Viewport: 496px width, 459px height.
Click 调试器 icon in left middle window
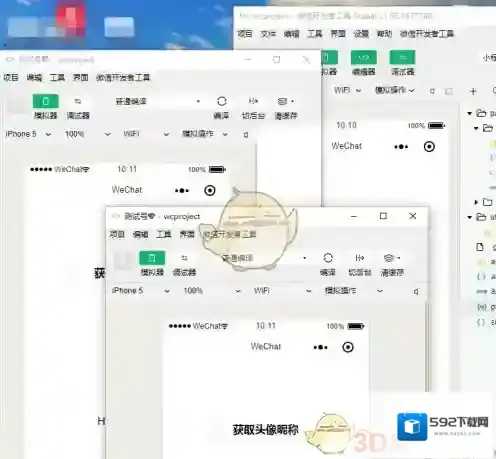pos(78,101)
